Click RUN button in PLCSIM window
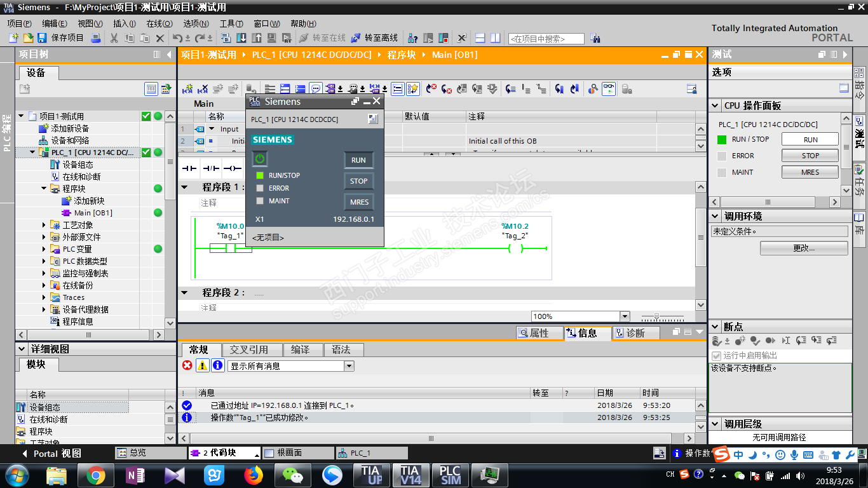Viewport: 868px width, 488px height. [358, 160]
